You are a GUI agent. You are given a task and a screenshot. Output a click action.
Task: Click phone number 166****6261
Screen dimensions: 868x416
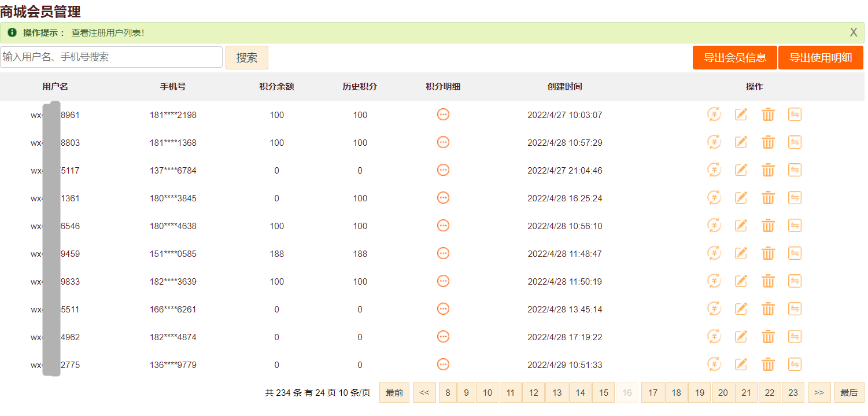pyautogui.click(x=173, y=310)
